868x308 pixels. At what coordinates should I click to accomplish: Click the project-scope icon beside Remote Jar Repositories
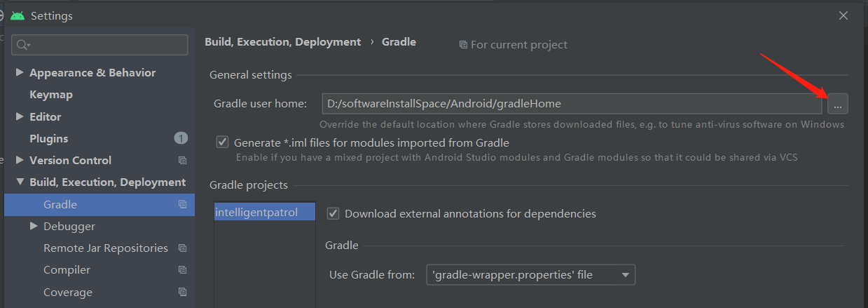pos(182,248)
